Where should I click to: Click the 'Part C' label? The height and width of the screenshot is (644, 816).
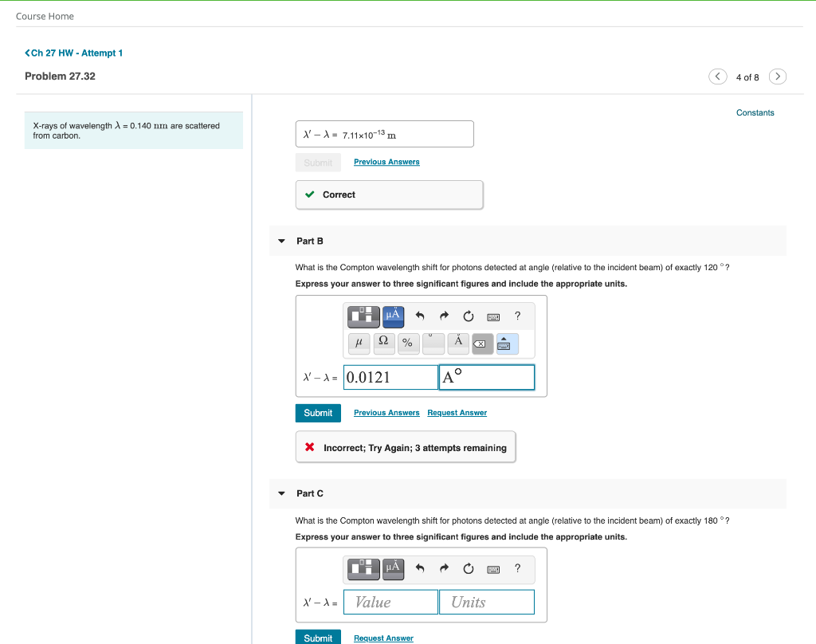click(310, 493)
